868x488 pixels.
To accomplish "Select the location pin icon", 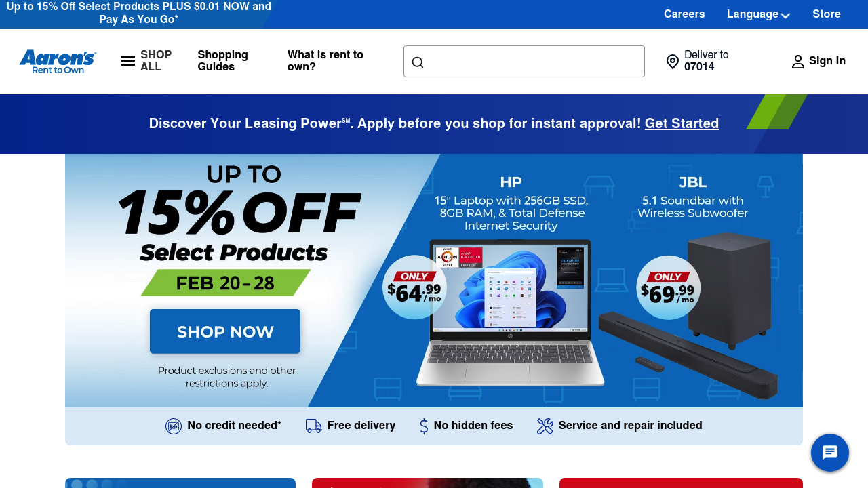I will coord(673,62).
